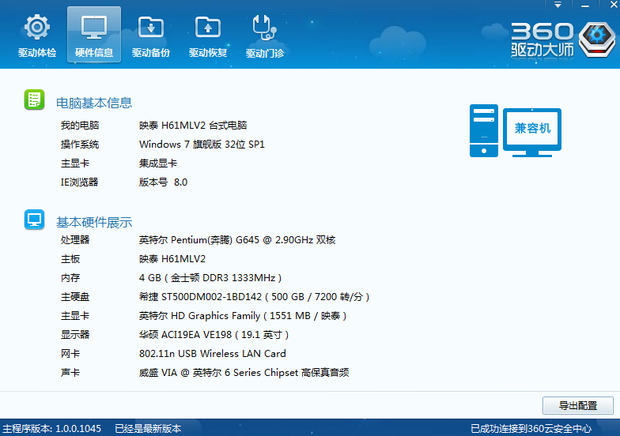This screenshot has width=620, height=436.
Task: Click the 4 GB DDR3 1333MHz memory entry
Action: (210, 277)
